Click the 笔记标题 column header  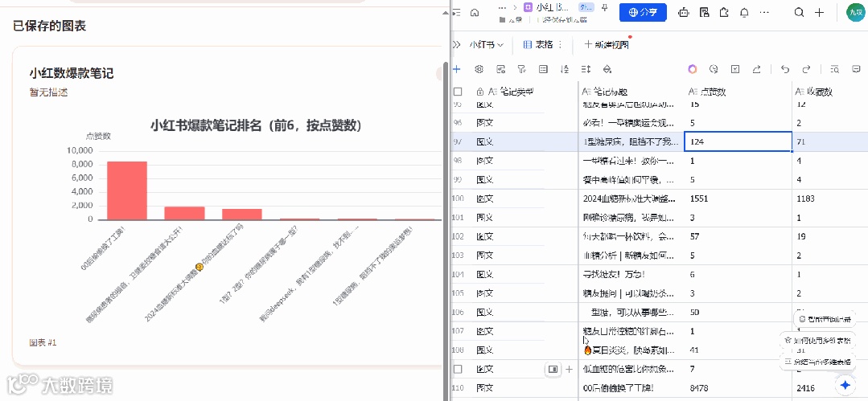(631, 92)
